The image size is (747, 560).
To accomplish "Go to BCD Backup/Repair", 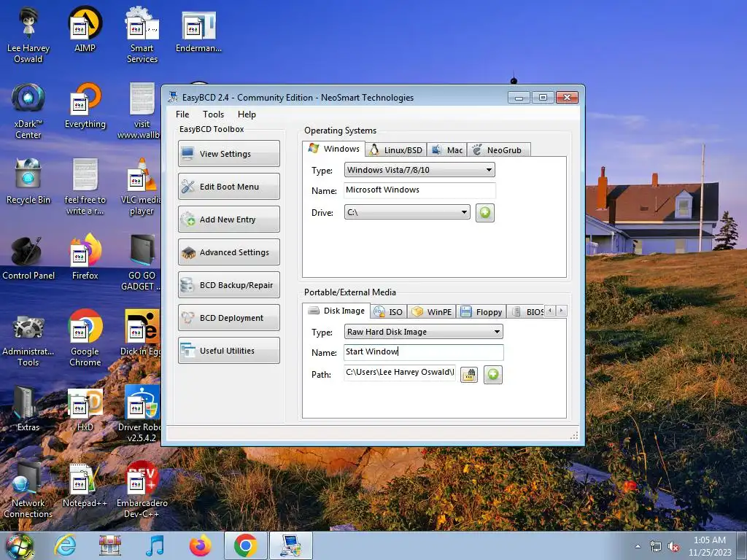I will click(x=228, y=285).
